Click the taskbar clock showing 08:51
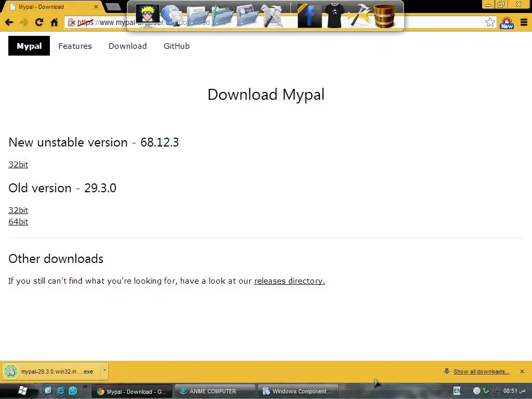532x399 pixels. 514,391
